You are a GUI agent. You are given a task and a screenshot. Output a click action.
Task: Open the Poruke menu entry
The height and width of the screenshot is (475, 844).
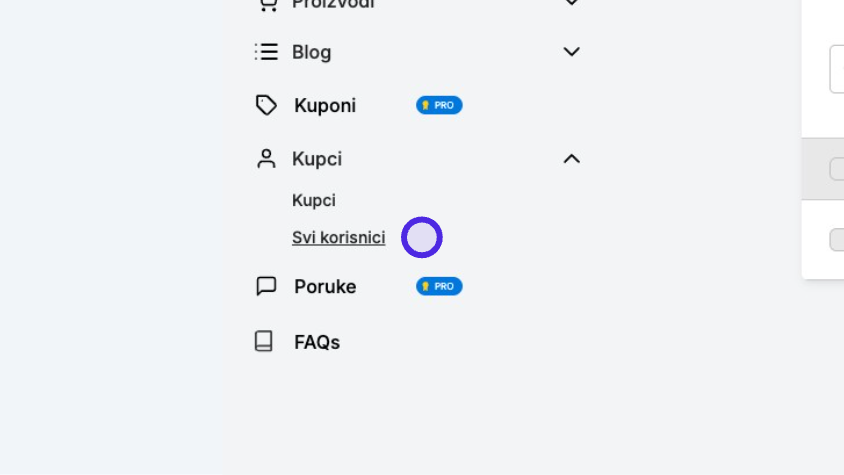point(325,287)
